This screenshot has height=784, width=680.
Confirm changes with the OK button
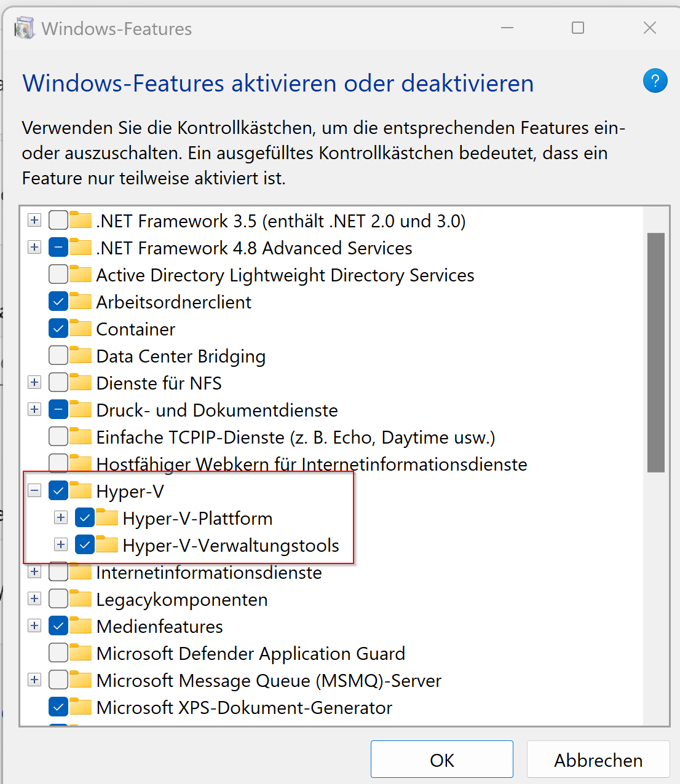pos(441,759)
